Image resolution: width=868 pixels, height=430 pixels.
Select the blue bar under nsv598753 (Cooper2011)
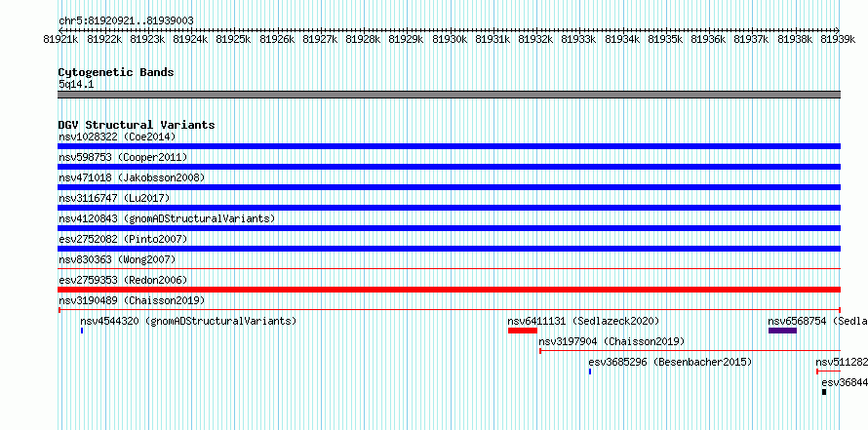449,167
